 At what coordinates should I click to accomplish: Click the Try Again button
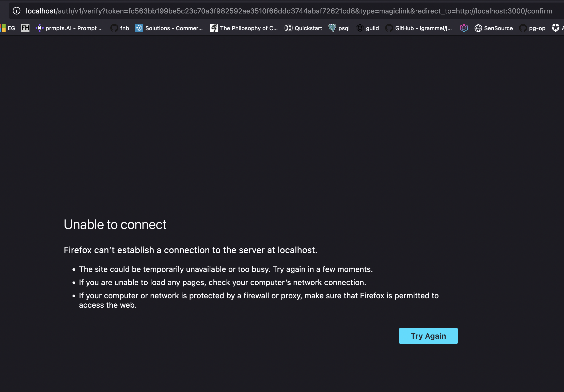(428, 336)
